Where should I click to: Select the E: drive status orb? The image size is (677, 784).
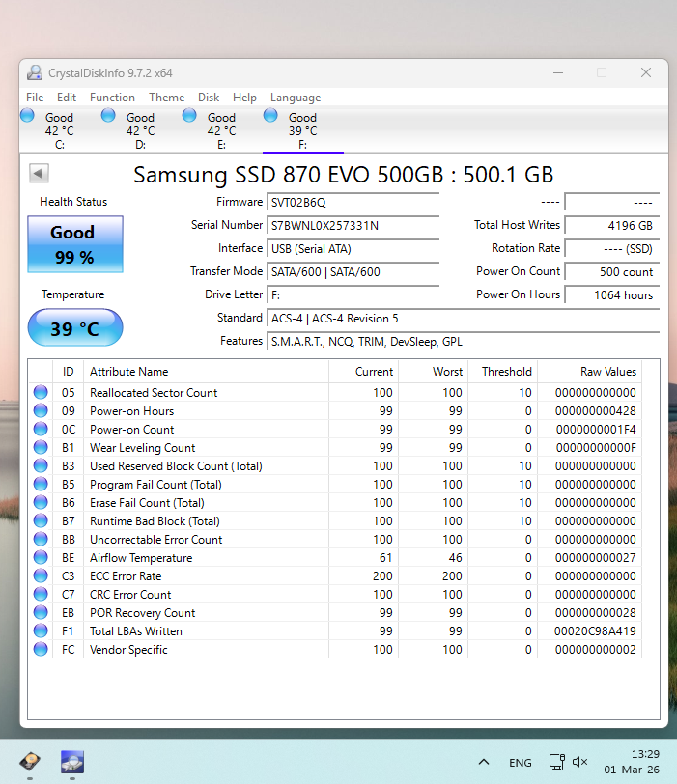point(189,117)
